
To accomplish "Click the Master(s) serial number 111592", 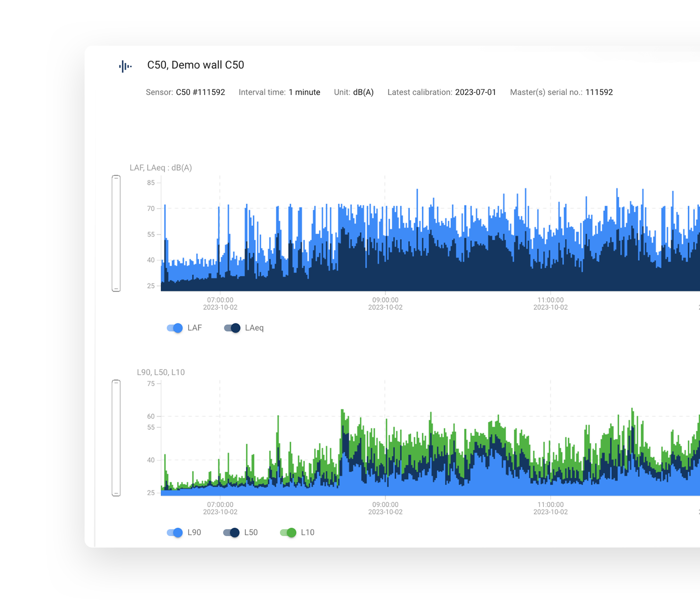I will coord(599,92).
